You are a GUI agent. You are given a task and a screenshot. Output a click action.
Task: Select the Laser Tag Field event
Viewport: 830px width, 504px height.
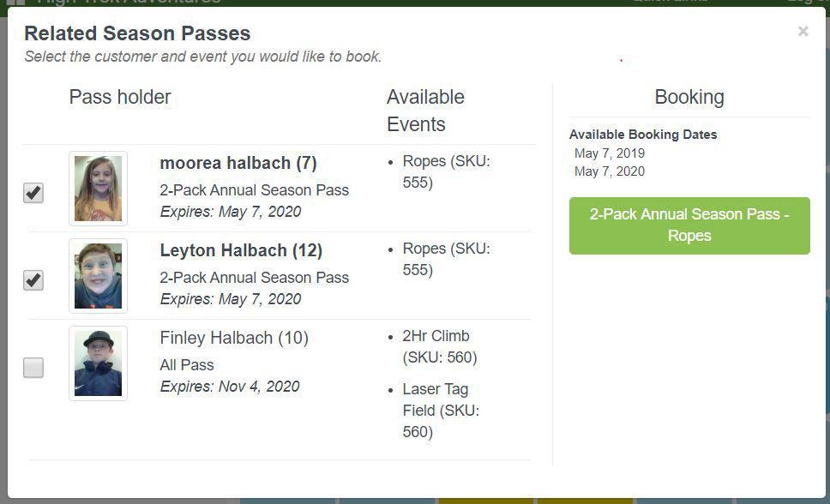point(441,411)
